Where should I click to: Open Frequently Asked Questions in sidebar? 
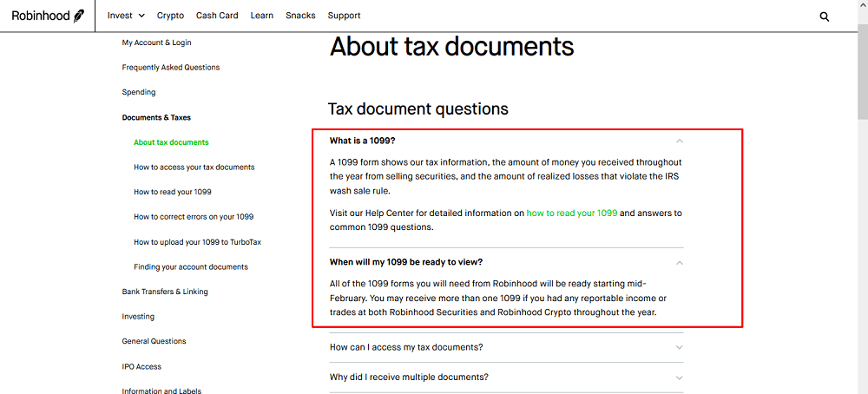[170, 68]
